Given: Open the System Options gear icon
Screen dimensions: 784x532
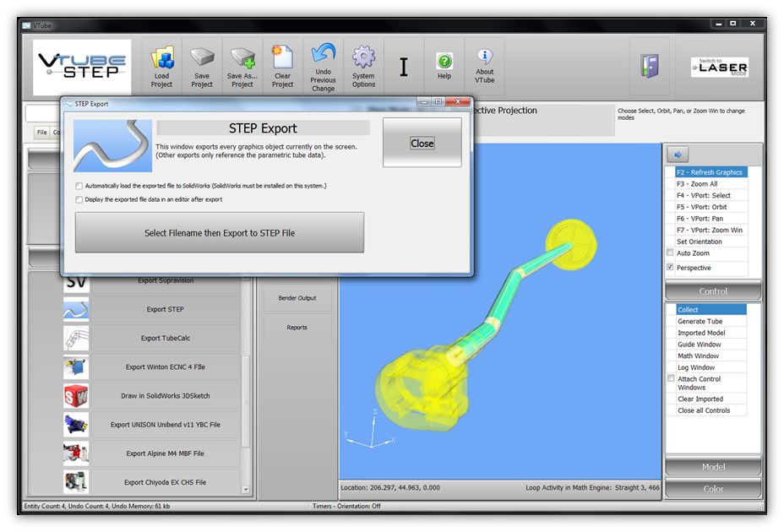Looking at the screenshot, I should tap(363, 57).
